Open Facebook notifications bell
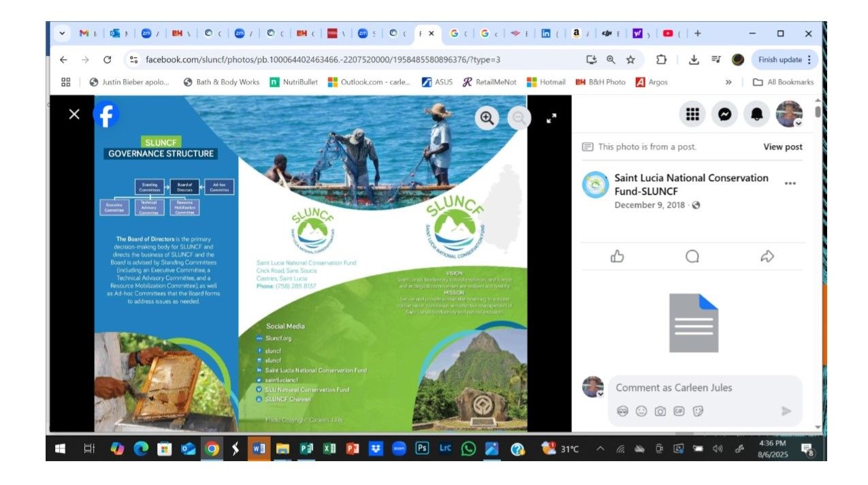This screenshot has height=485, width=868. (x=756, y=114)
